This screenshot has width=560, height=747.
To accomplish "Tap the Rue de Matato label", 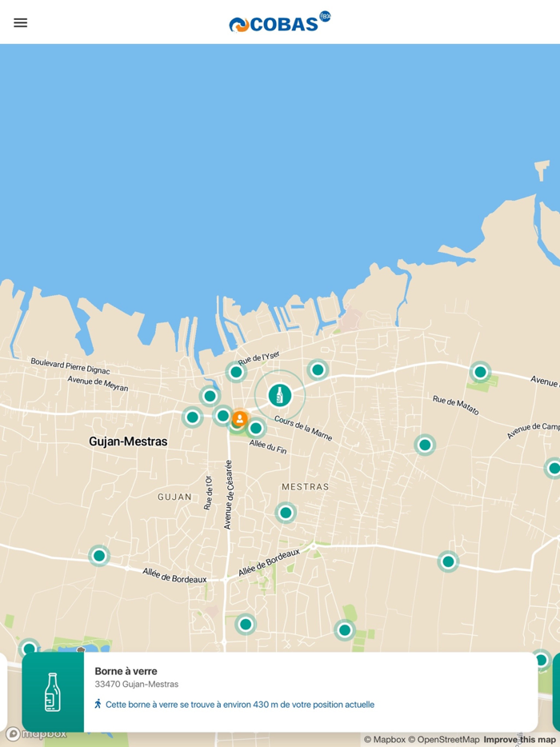I will [455, 405].
